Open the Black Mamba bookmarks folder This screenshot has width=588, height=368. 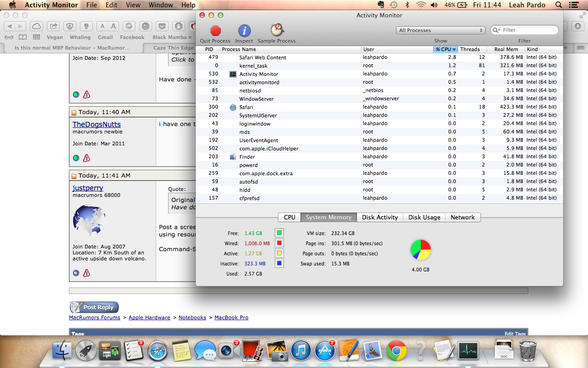point(172,37)
